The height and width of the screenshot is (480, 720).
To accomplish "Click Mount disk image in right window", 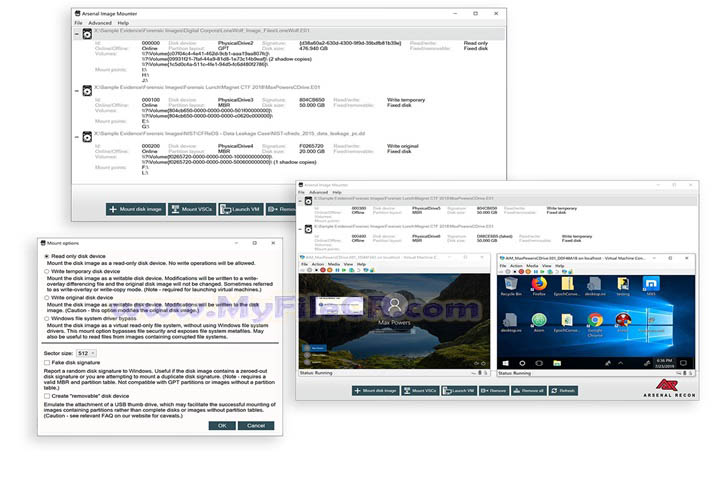I will (x=376, y=390).
